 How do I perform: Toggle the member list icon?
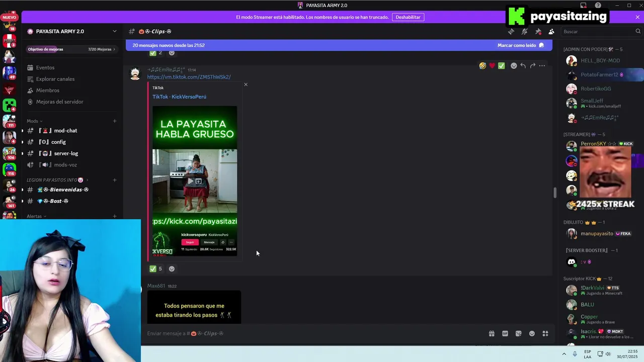(551, 31)
